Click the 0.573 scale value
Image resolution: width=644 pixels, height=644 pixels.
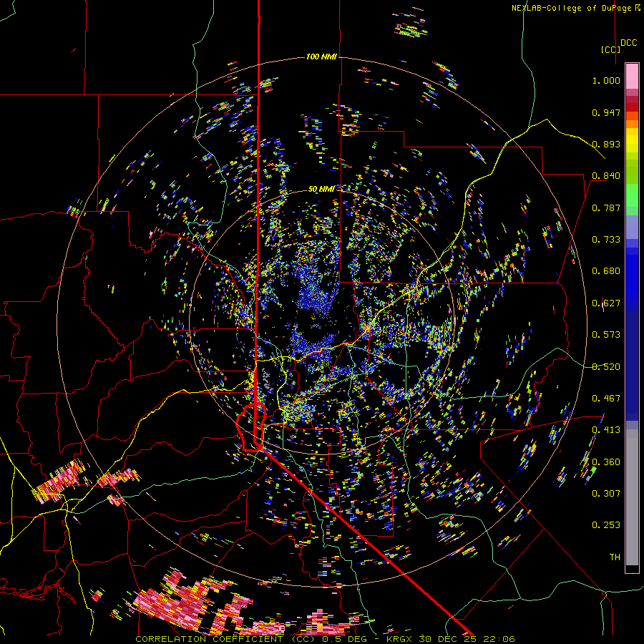click(606, 335)
